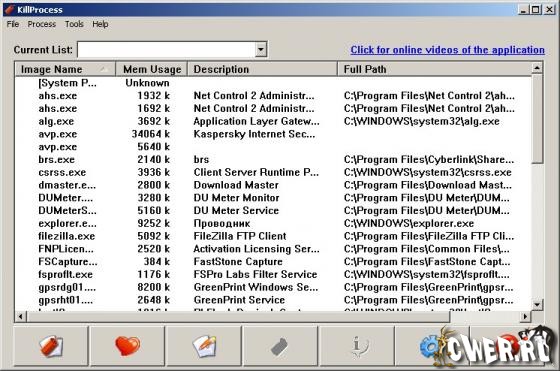
Task: Click the vertical scrollbar up arrow
Action: click(x=537, y=67)
